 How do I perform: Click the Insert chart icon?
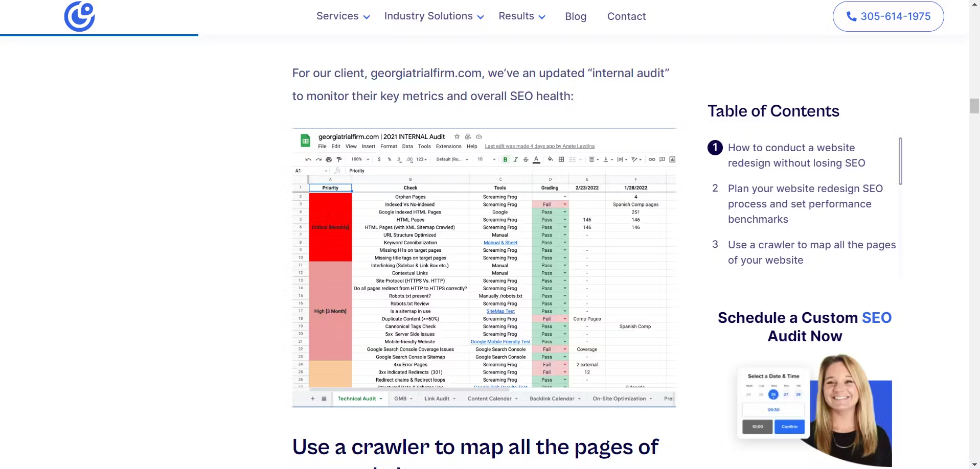click(x=672, y=159)
